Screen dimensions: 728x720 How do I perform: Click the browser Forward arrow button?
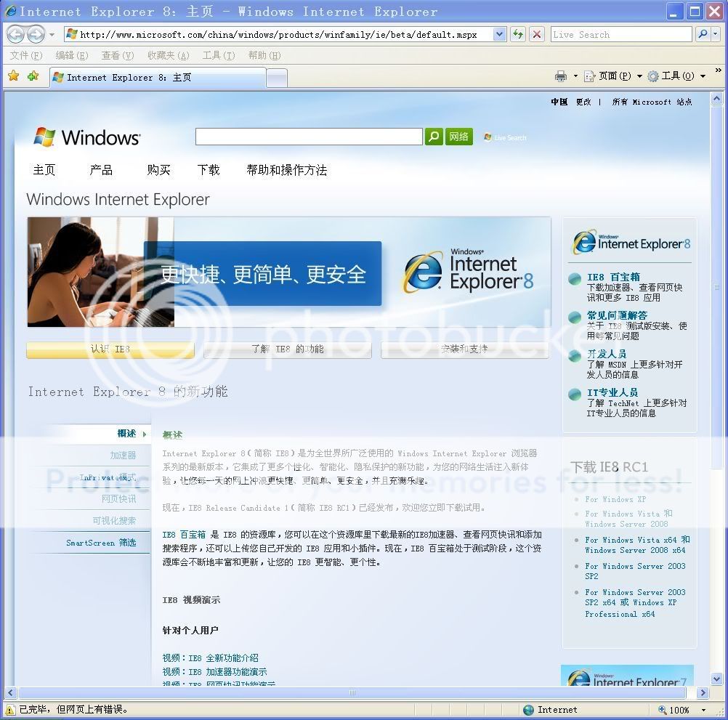(36, 34)
